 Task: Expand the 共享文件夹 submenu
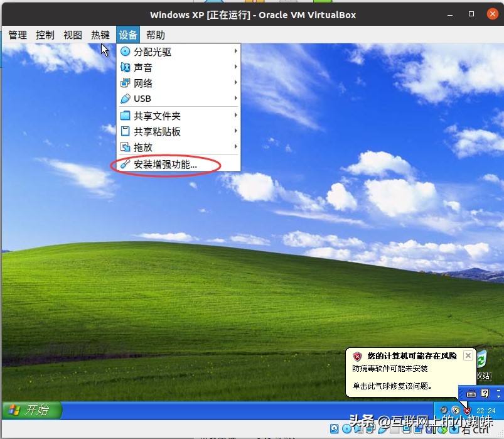coord(156,115)
